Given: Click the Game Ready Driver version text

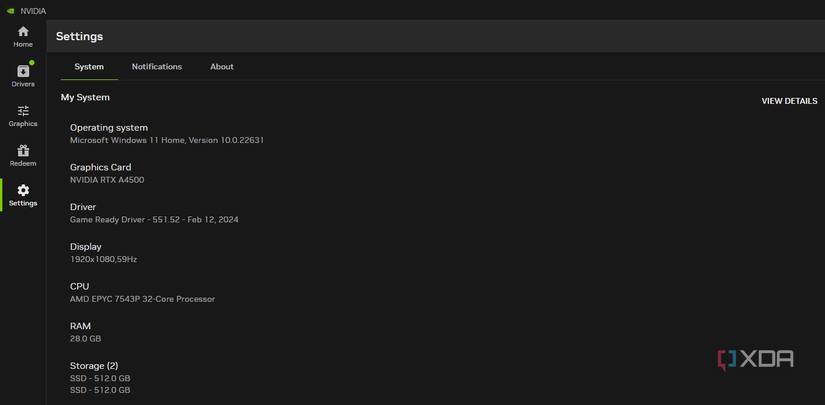Looking at the screenshot, I should coord(154,219).
